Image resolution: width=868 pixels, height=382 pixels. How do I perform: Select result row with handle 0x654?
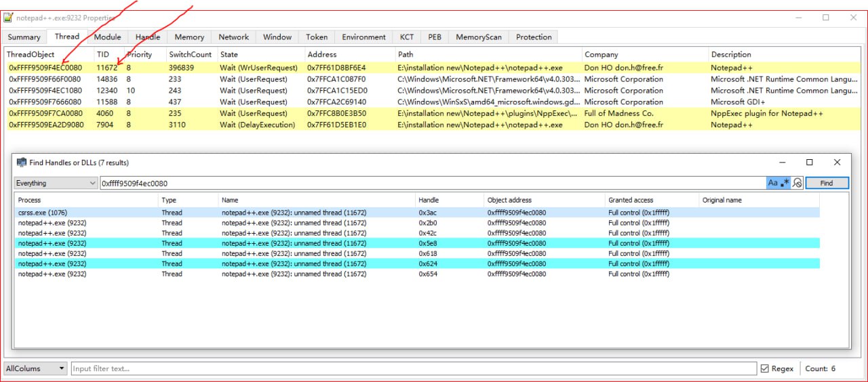pyautogui.click(x=417, y=274)
